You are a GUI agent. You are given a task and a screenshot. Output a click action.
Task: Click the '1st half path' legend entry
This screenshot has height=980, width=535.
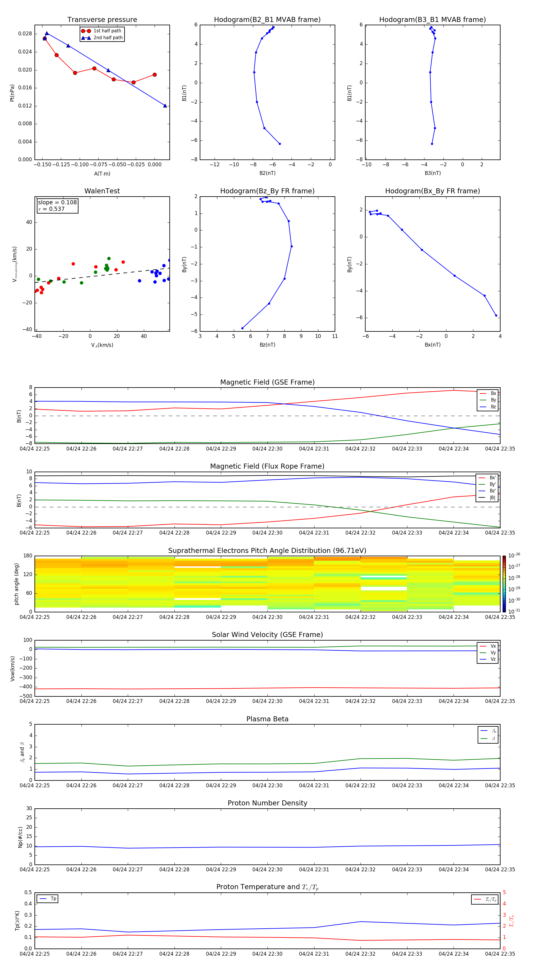pos(102,31)
